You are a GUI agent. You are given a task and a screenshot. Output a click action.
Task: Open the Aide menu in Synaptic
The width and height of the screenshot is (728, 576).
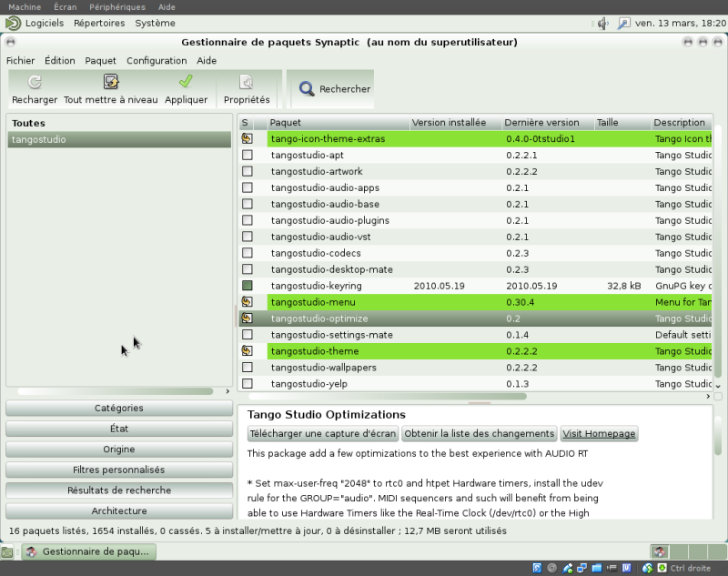[x=207, y=61]
